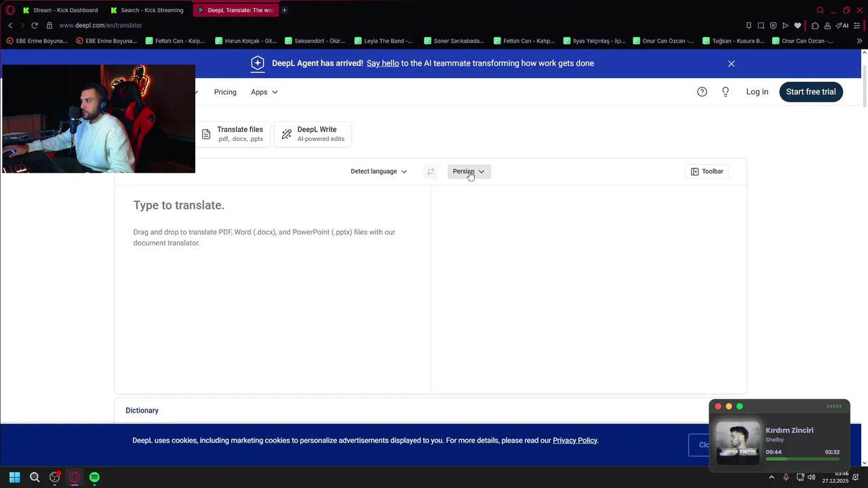This screenshot has height=488, width=868.
Task: Open the Windows Start menu
Action: (14, 477)
